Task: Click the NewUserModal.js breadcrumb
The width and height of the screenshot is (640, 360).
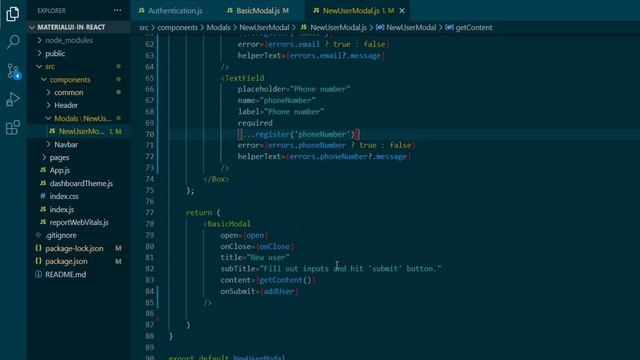Action: pos(338,28)
